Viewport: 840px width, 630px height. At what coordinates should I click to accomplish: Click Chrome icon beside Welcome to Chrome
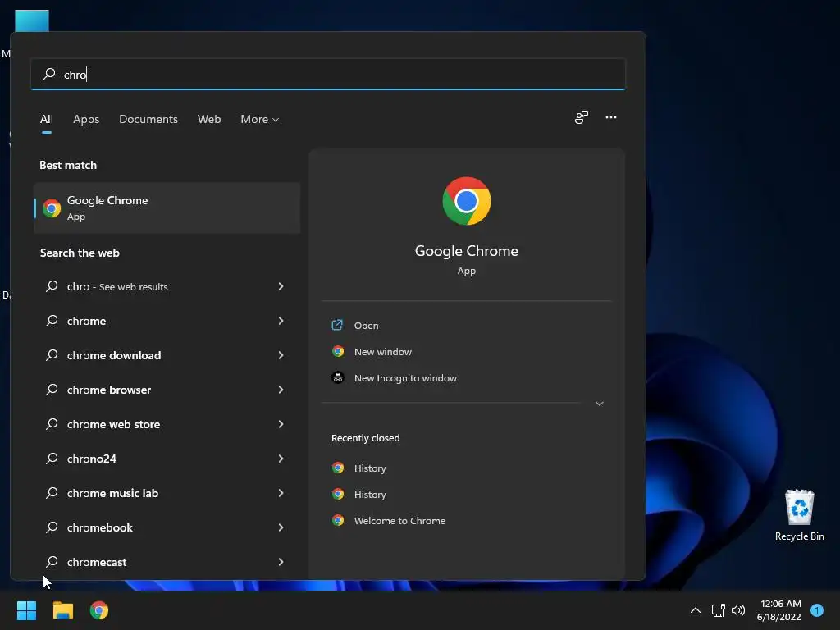(x=338, y=520)
